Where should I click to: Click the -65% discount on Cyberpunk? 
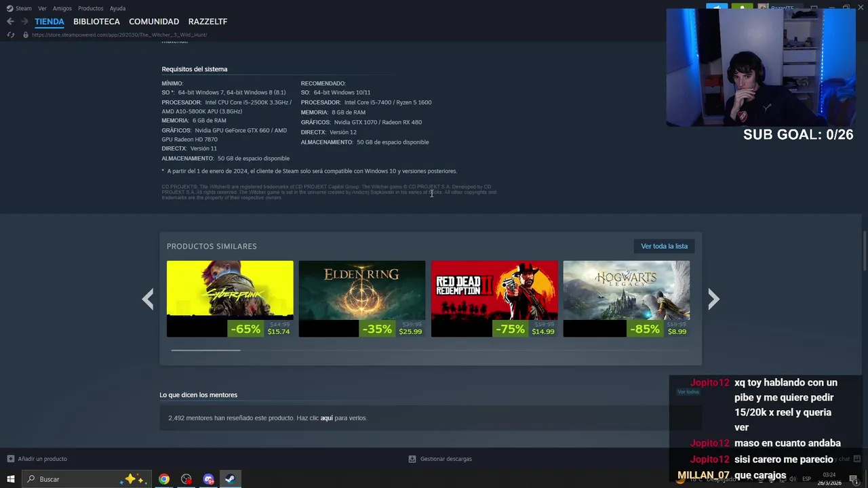point(245,329)
